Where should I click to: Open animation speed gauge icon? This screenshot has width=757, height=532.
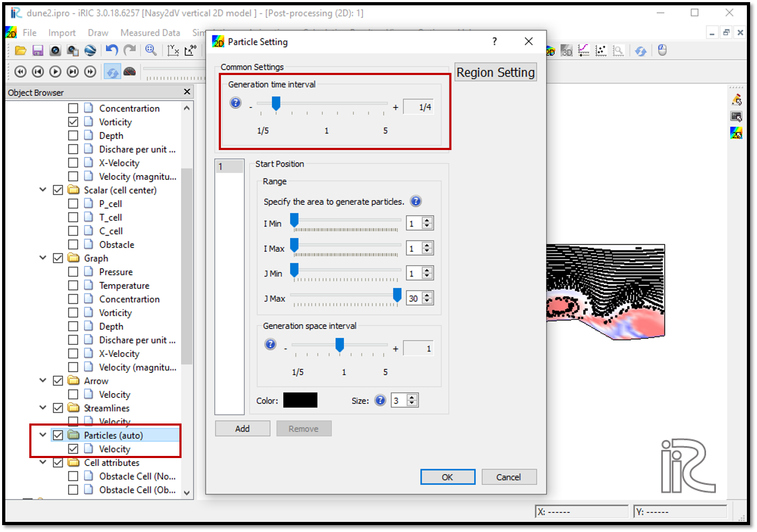coord(129,71)
